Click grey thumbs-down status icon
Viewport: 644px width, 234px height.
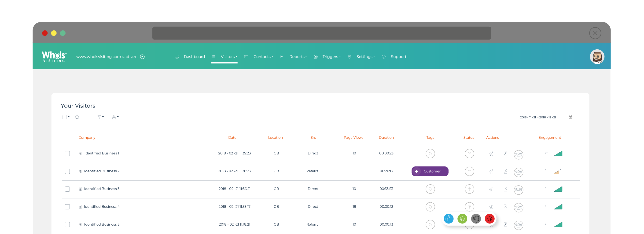tap(476, 219)
